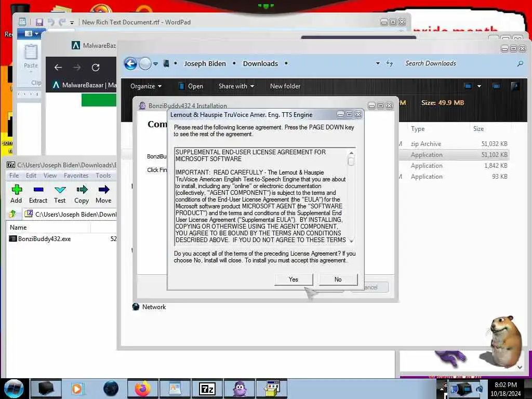This screenshot has height=399, width=532.
Task: Open the 7-Zip Edit menu
Action: coord(31,176)
